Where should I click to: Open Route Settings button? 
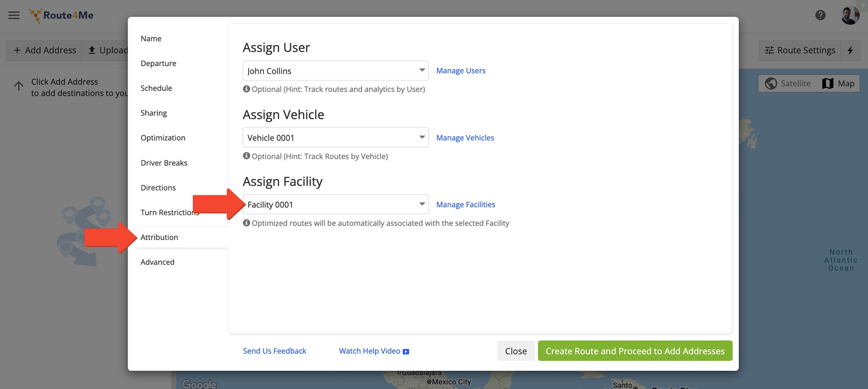[800, 50]
